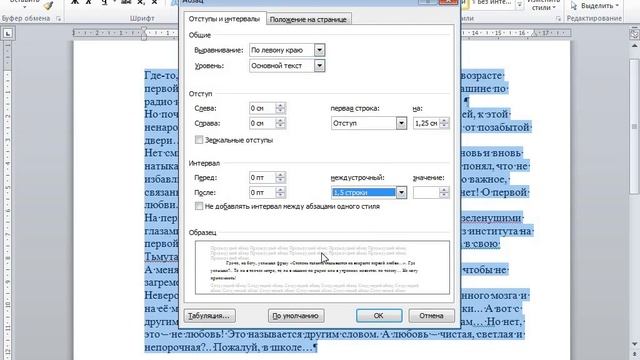Viewport: 640px width, 360px height.
Task: Open the Выравнивание dropdown arrow
Action: (x=320, y=50)
